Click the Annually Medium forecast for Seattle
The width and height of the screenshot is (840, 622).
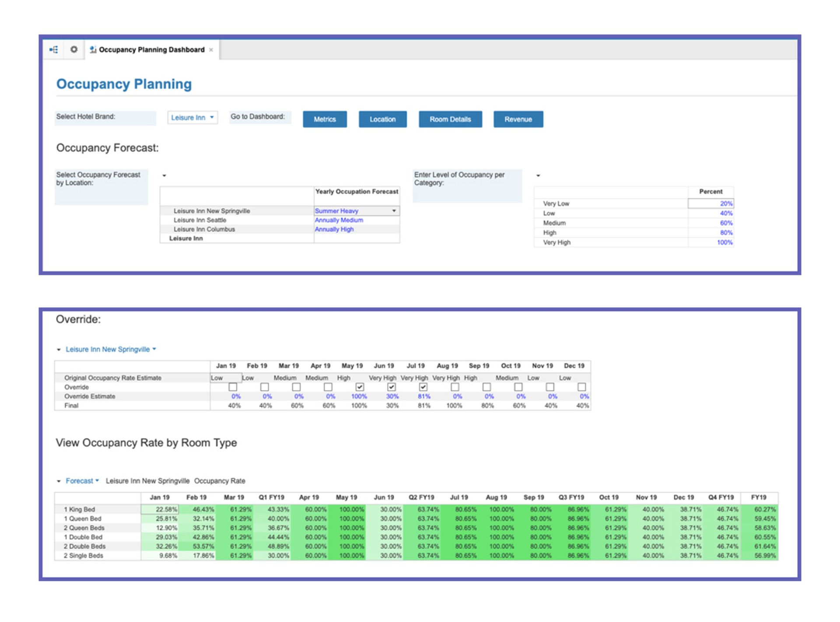tap(339, 220)
